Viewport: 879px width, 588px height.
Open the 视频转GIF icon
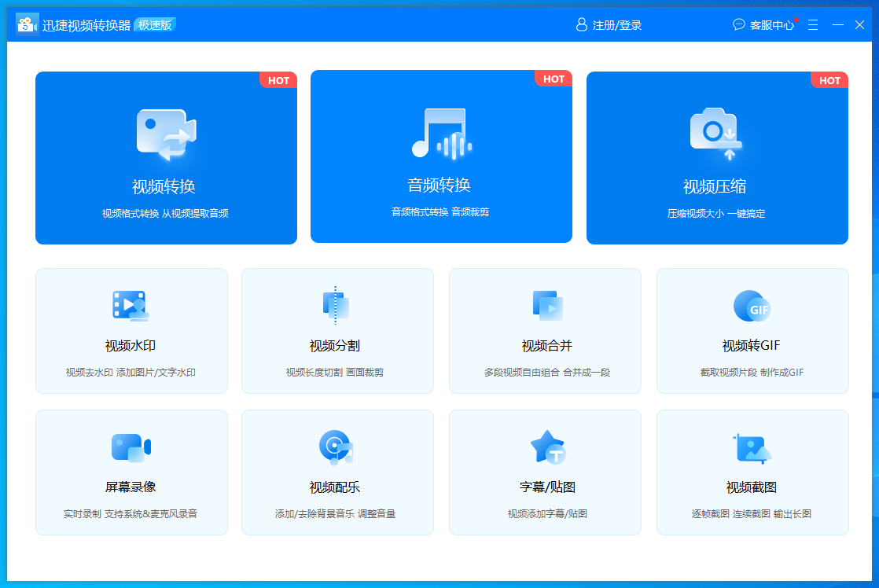752,306
